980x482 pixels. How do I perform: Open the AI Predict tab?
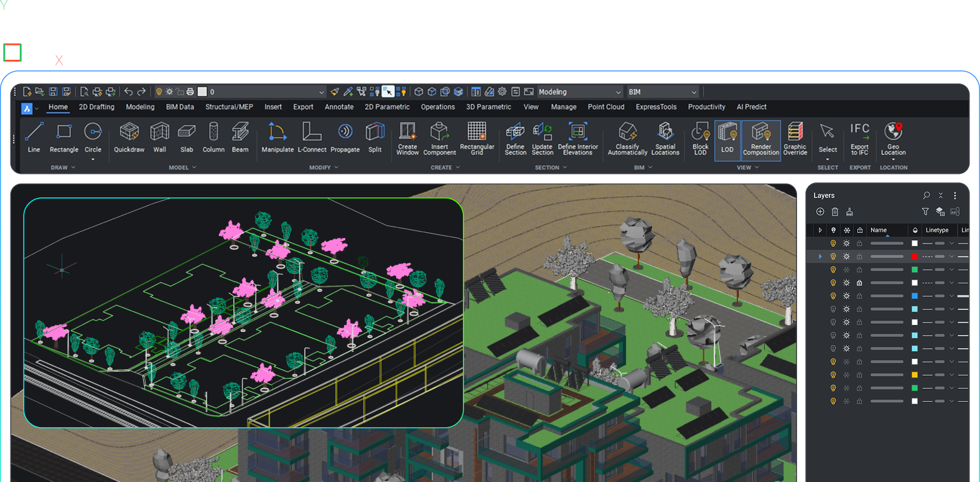click(752, 107)
